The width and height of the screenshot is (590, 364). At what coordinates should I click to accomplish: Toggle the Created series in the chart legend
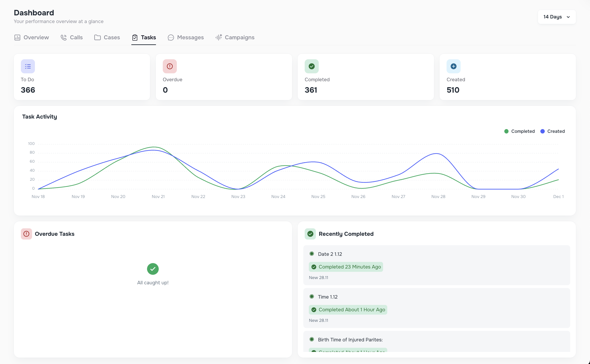556,131
